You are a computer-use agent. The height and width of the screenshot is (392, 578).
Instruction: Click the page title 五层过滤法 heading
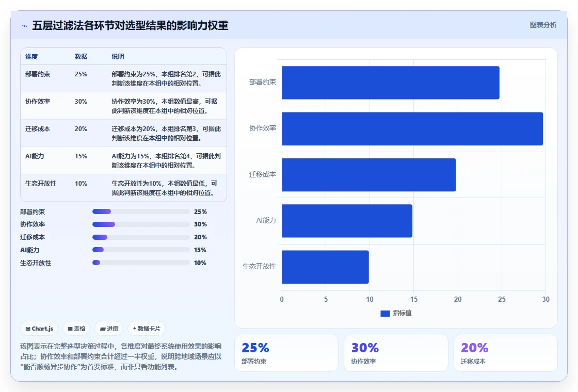pos(130,25)
